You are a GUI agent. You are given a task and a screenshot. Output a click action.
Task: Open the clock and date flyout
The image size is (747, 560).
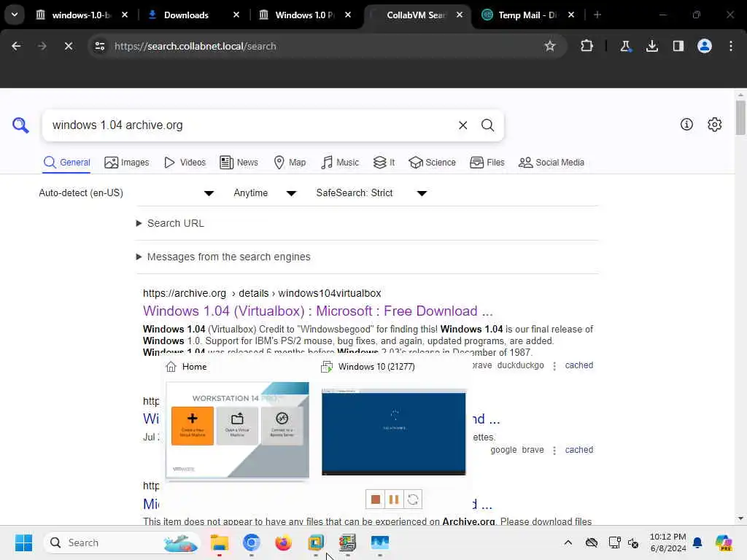tap(668, 542)
